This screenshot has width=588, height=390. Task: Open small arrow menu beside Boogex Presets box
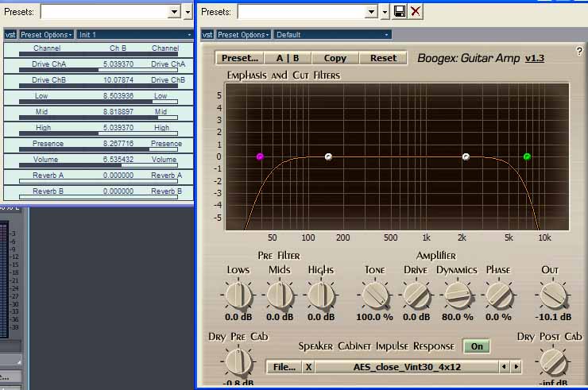(385, 12)
